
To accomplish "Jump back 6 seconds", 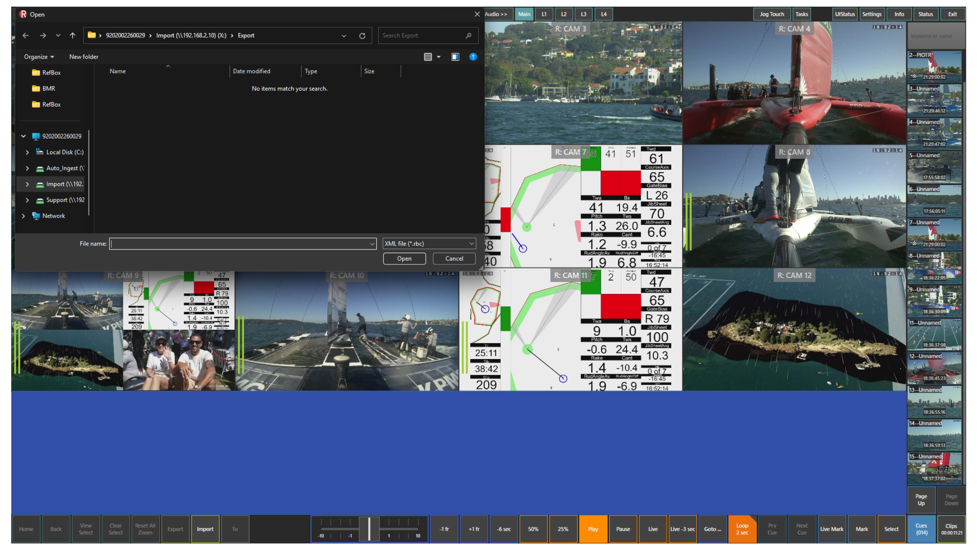I will [504, 529].
